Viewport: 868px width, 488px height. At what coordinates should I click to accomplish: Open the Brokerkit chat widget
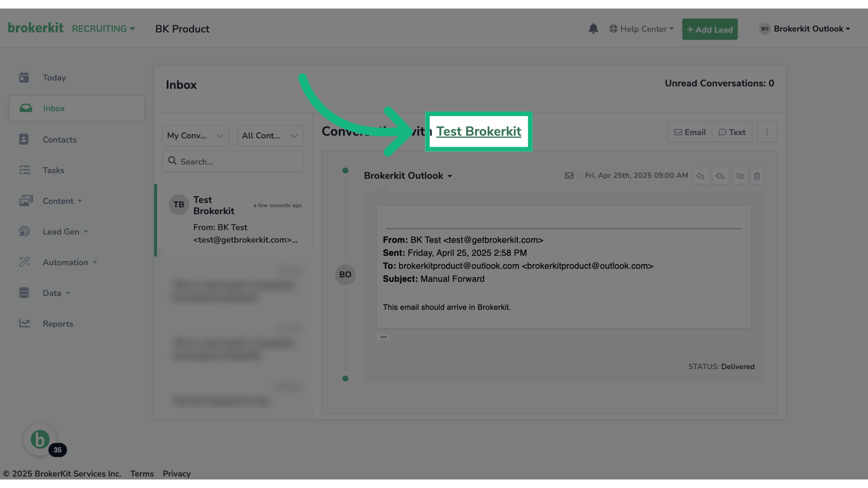(40, 439)
